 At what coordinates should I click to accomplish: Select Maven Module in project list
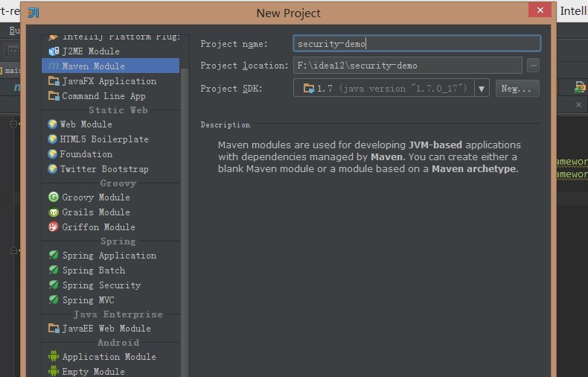[111, 66]
